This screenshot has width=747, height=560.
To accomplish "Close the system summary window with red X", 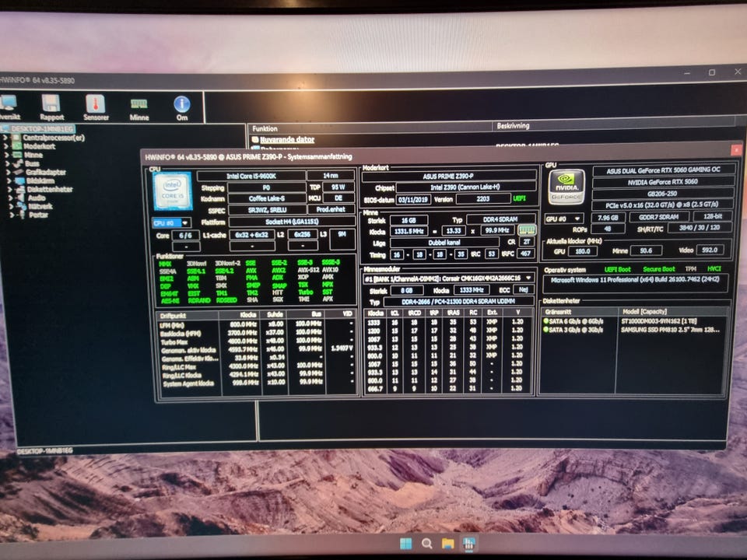I will (x=736, y=150).
